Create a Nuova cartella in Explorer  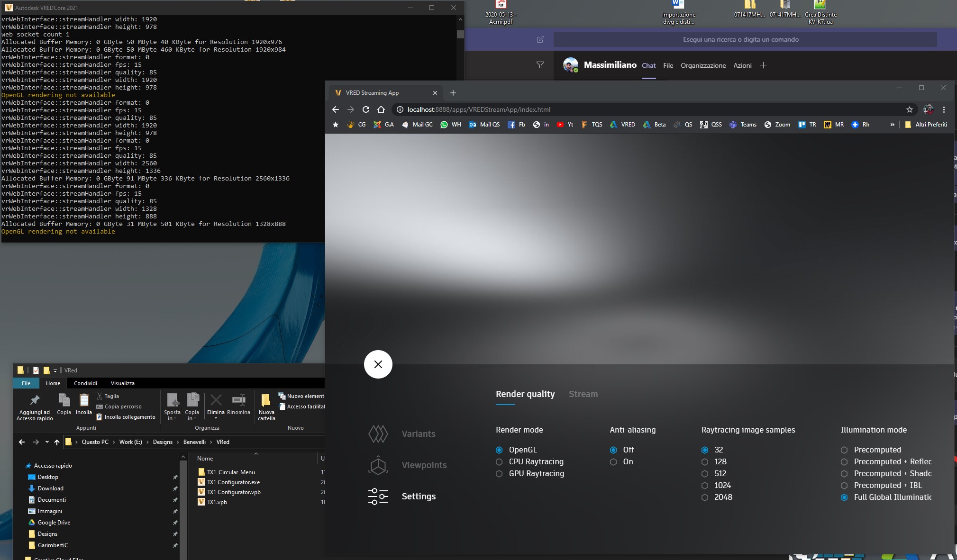[x=266, y=406]
